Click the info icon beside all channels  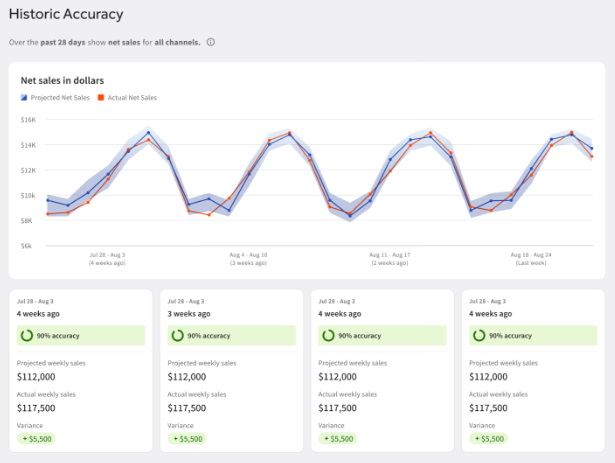pos(211,42)
